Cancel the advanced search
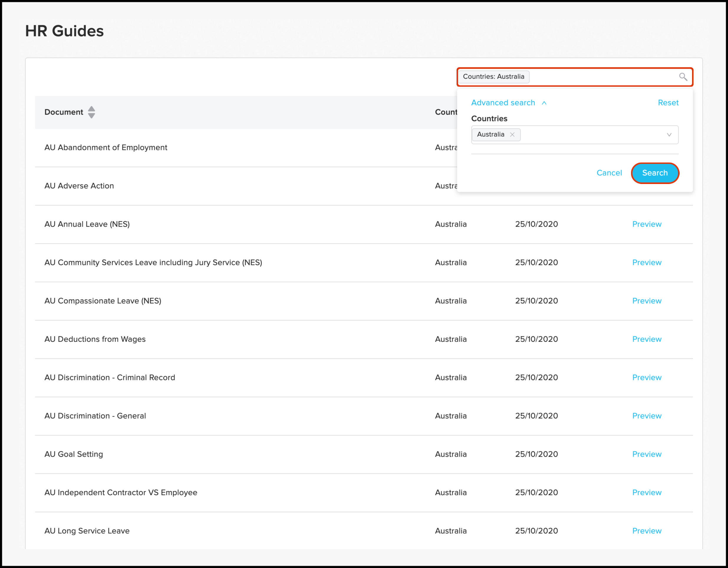This screenshot has height=568, width=728. (x=609, y=173)
